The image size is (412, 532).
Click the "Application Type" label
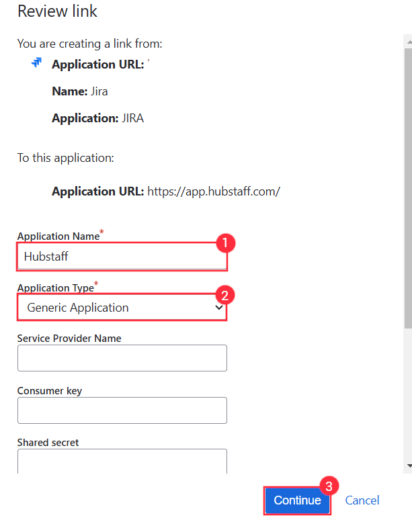click(56, 288)
